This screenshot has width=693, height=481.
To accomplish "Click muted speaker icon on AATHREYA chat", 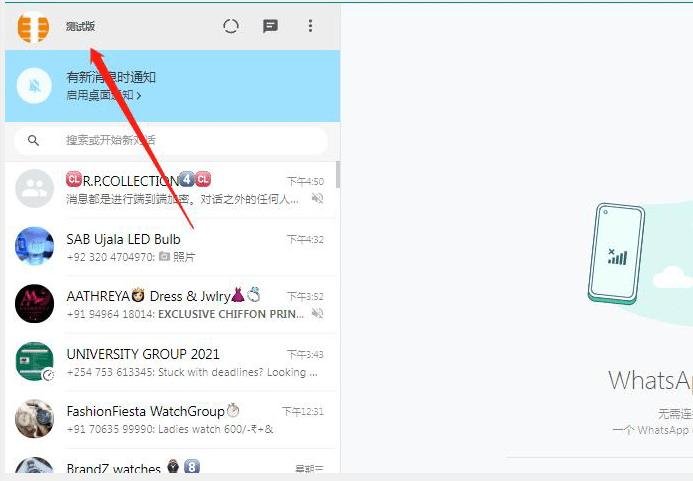I will click(x=317, y=313).
